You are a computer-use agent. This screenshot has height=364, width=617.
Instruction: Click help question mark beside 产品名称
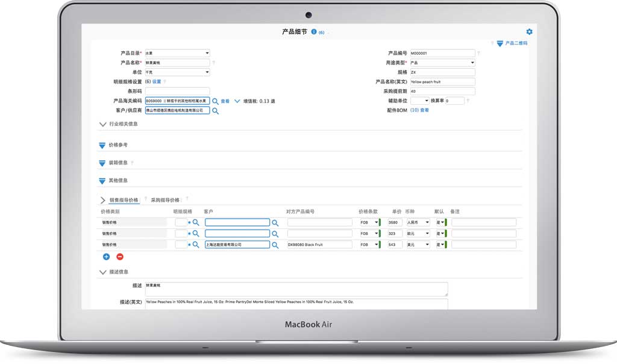click(x=213, y=63)
